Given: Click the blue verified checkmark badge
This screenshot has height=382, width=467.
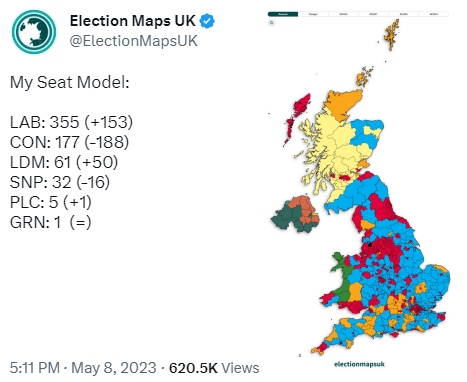Looking at the screenshot, I should (x=207, y=21).
